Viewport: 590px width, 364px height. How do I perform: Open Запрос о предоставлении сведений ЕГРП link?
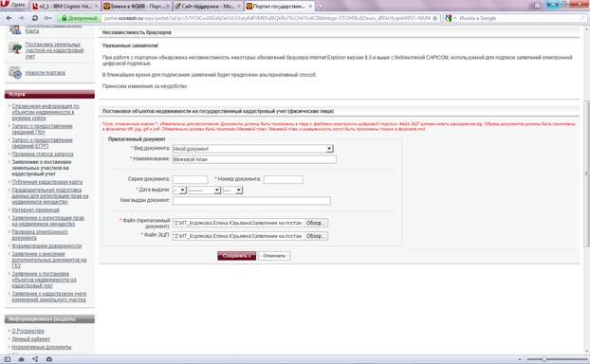tap(42, 143)
